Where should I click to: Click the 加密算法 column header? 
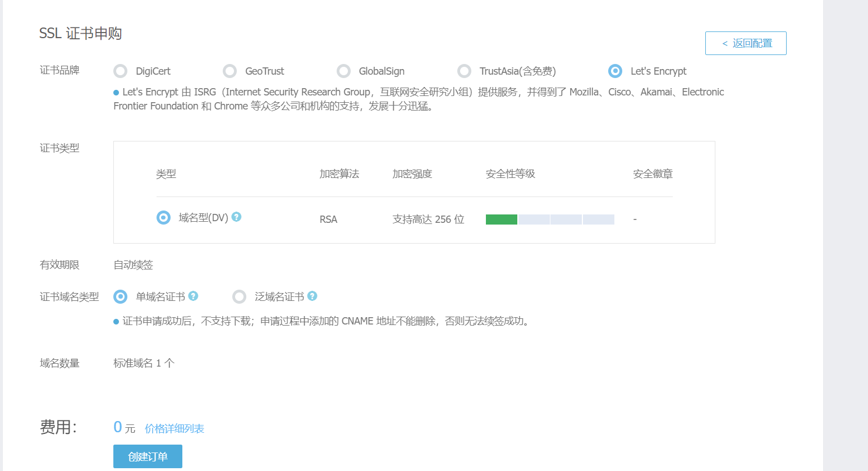coord(339,174)
